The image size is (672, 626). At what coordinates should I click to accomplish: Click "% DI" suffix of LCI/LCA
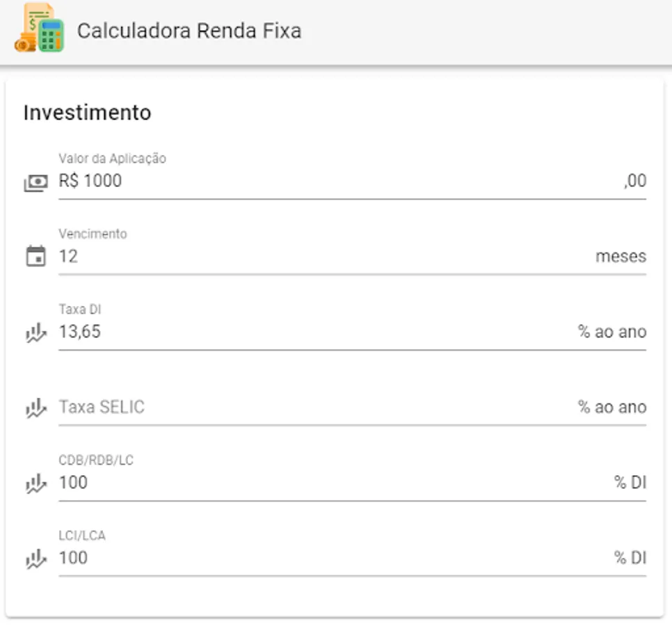point(630,557)
